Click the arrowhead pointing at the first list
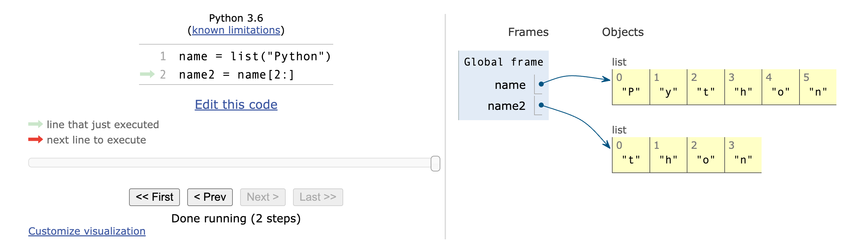868x241 pixels. (x=607, y=79)
